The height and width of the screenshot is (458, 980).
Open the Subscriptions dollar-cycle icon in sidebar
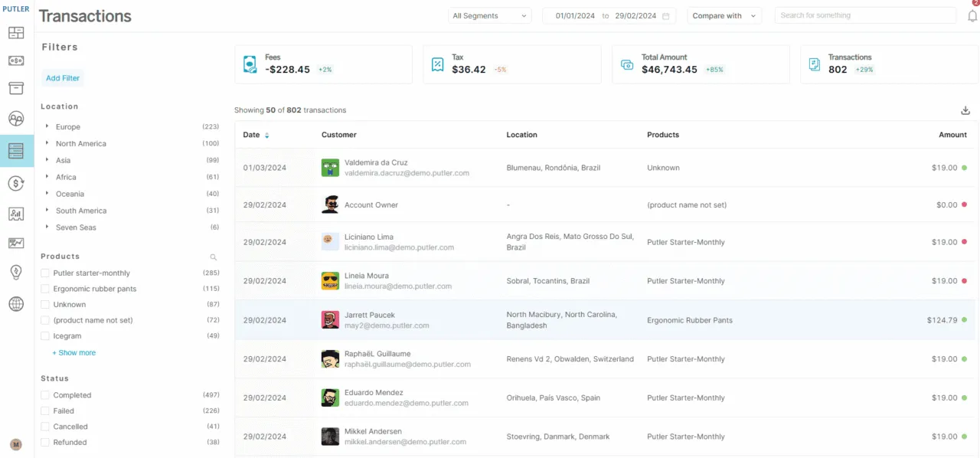click(x=16, y=183)
